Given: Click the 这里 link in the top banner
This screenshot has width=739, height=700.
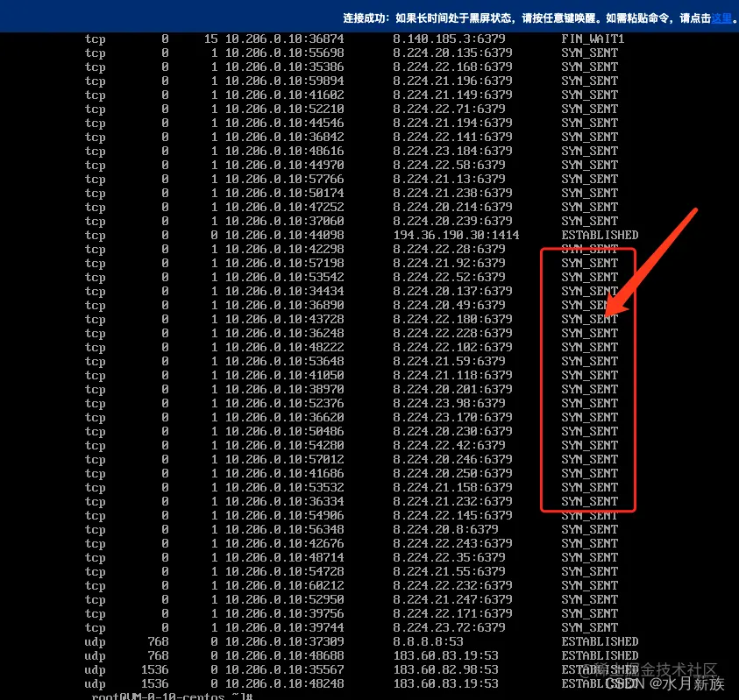Looking at the screenshot, I should pos(721,18).
